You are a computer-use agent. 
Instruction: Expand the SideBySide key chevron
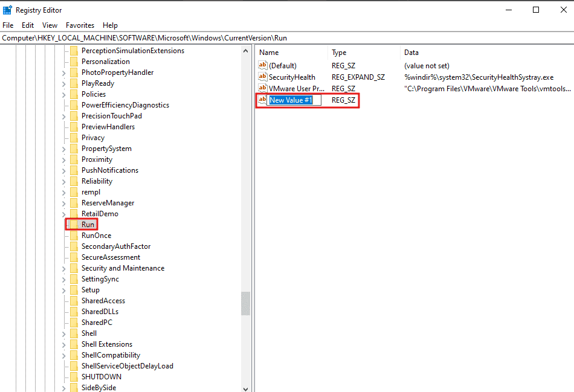(x=63, y=388)
